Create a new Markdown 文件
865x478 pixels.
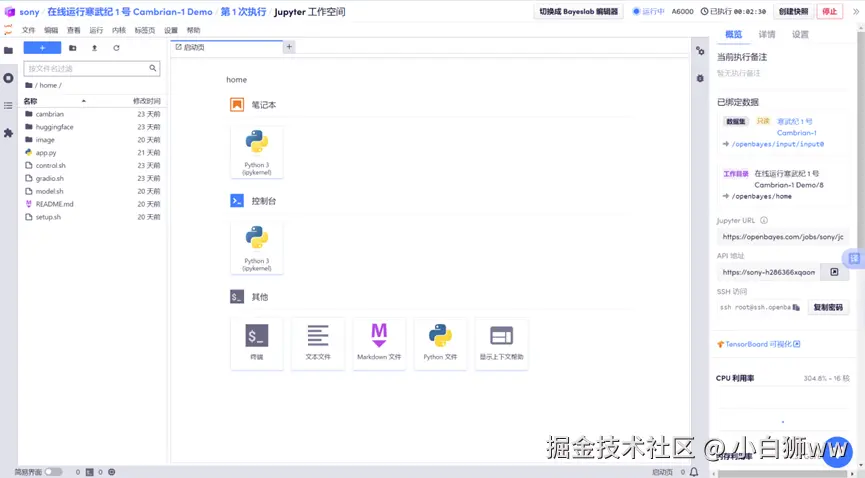379,344
